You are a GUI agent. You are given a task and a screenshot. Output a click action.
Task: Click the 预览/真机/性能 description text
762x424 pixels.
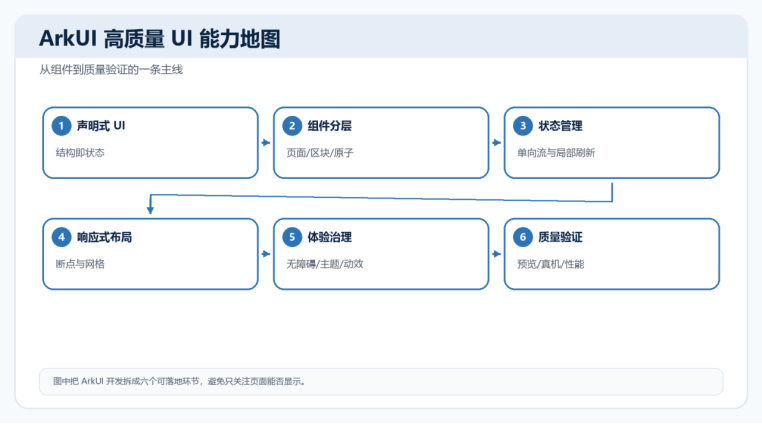point(551,264)
